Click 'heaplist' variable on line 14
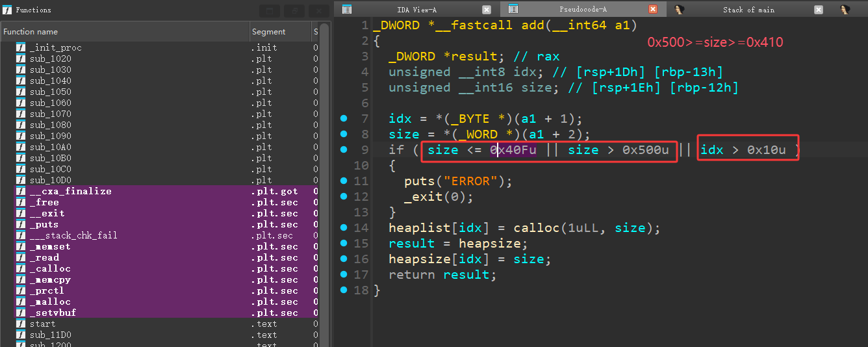 coord(420,228)
